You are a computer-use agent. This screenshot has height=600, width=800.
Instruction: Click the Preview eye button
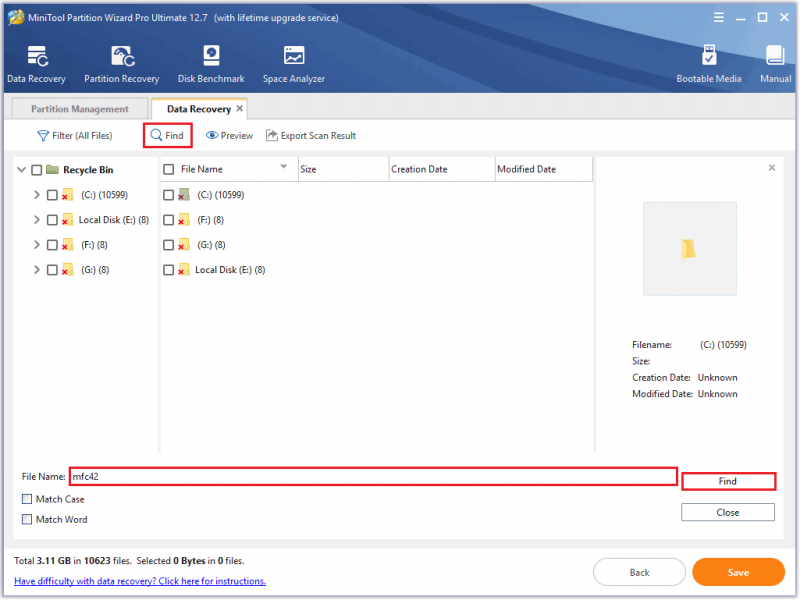click(x=230, y=136)
